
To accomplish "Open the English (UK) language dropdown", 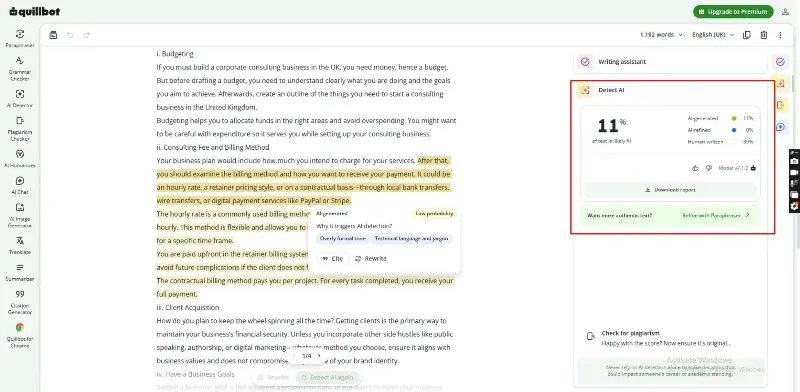I will coord(713,35).
